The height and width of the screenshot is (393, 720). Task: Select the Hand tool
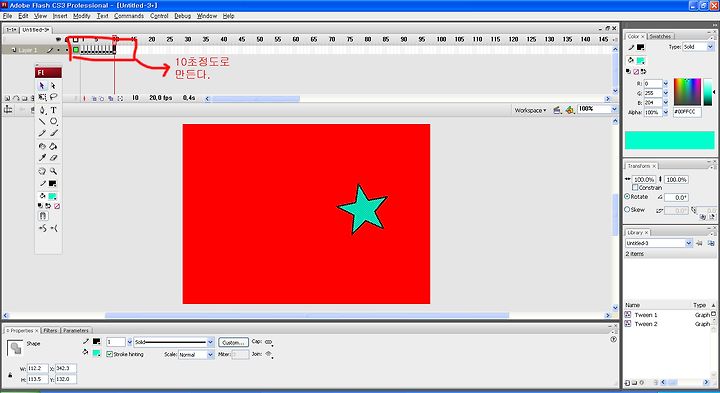coord(42,171)
